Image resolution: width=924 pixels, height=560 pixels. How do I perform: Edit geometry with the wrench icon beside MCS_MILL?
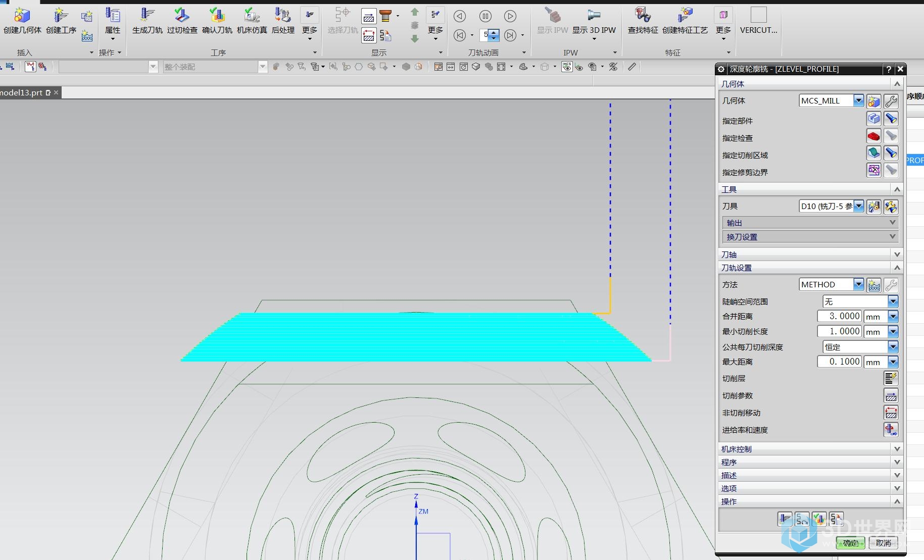pos(891,101)
